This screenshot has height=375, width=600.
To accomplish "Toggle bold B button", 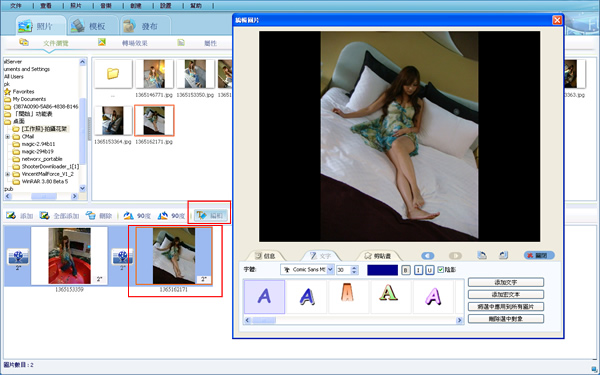I will [x=406, y=270].
